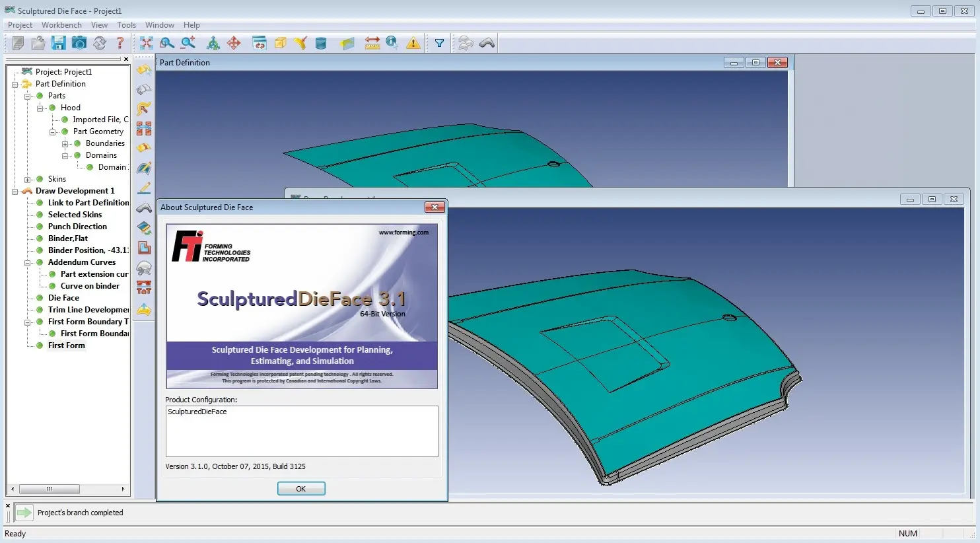Collapse the Part Geometry tree node
Image resolution: width=980 pixels, height=543 pixels.
click(53, 132)
